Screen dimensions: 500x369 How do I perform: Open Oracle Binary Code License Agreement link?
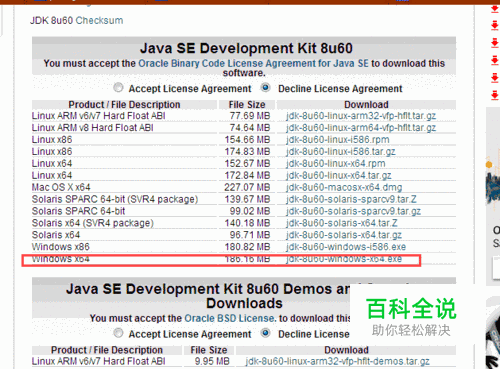[253, 63]
